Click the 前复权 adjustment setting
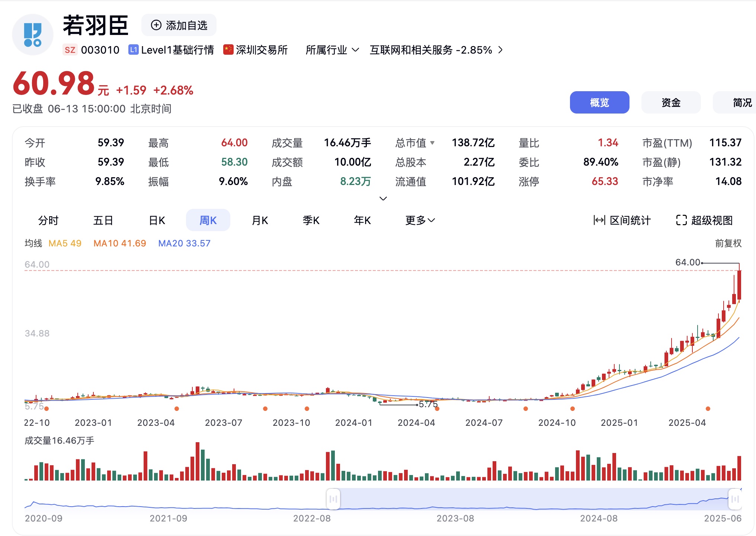Image resolution: width=756 pixels, height=536 pixels. click(x=728, y=243)
